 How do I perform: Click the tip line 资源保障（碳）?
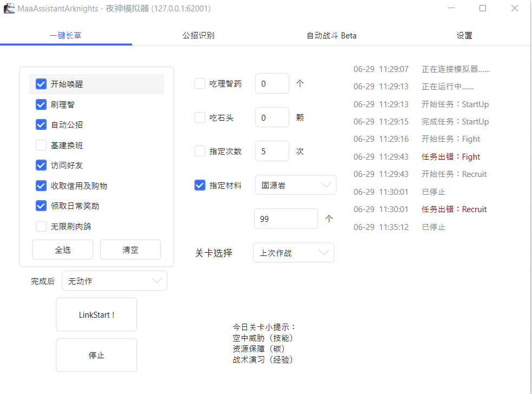tap(258, 349)
